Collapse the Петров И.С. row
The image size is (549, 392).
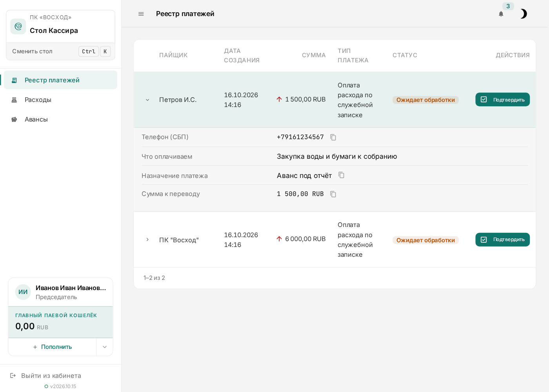147,100
